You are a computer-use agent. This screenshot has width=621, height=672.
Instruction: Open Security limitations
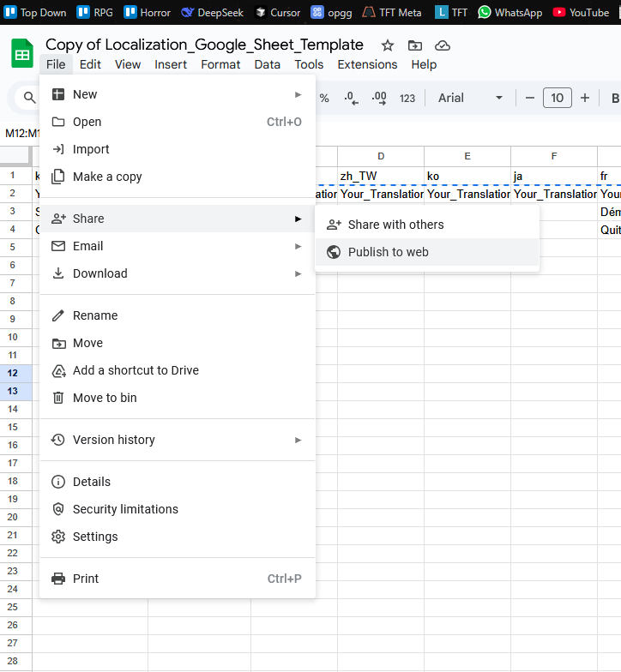(x=177, y=509)
